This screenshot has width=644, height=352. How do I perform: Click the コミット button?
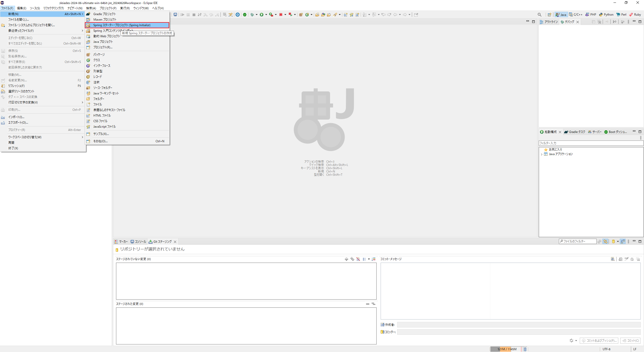click(x=630, y=340)
